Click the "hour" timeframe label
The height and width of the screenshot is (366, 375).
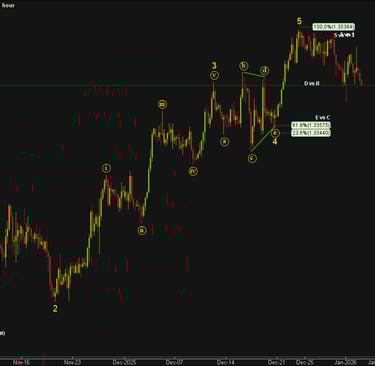click(8, 5)
